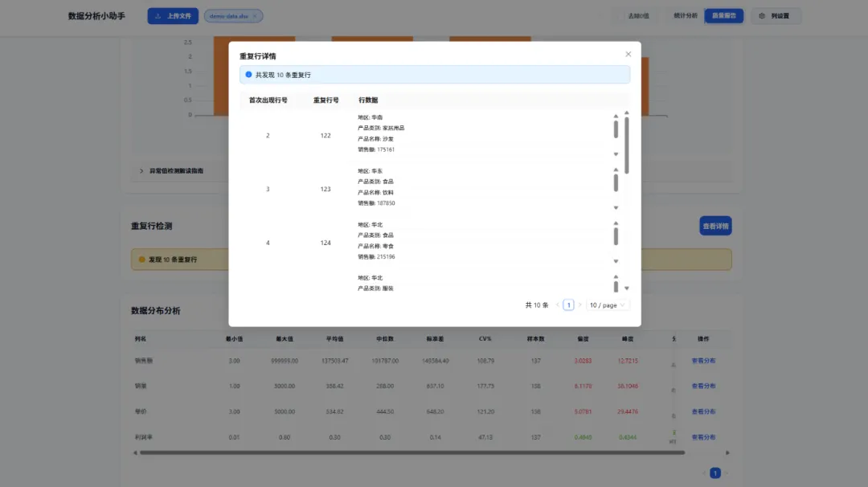
Task: Go to previous page in dialog pagination
Action: [557, 305]
